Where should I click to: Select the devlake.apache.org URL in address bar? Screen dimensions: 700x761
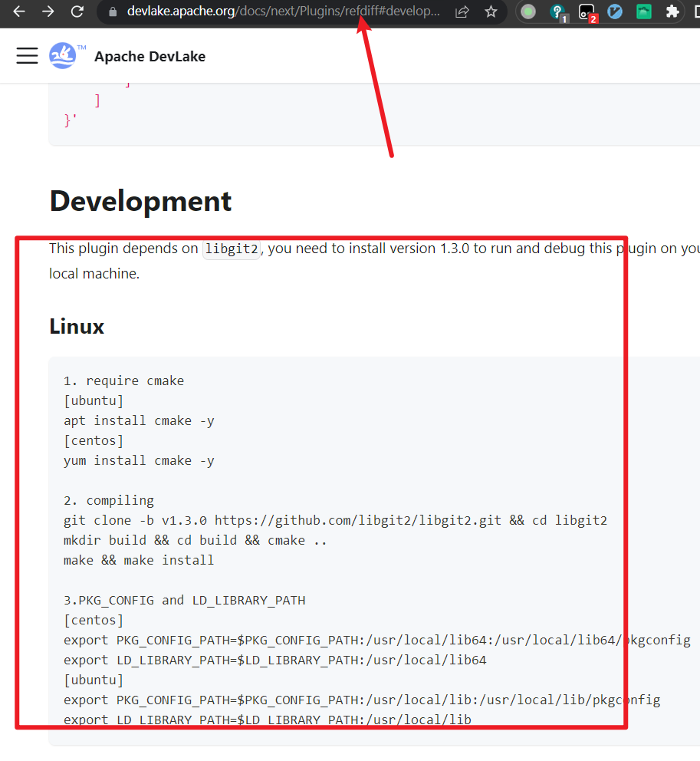point(284,12)
